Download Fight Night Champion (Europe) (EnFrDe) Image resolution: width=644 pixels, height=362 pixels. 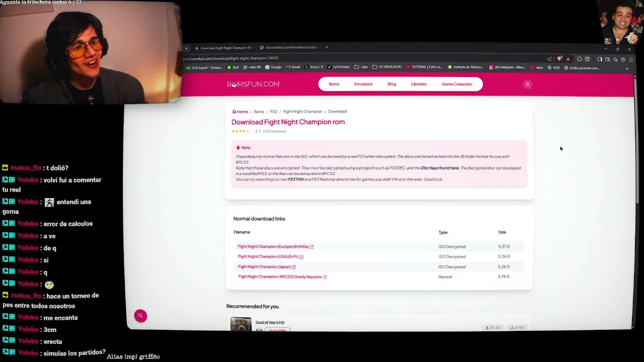tap(276, 247)
